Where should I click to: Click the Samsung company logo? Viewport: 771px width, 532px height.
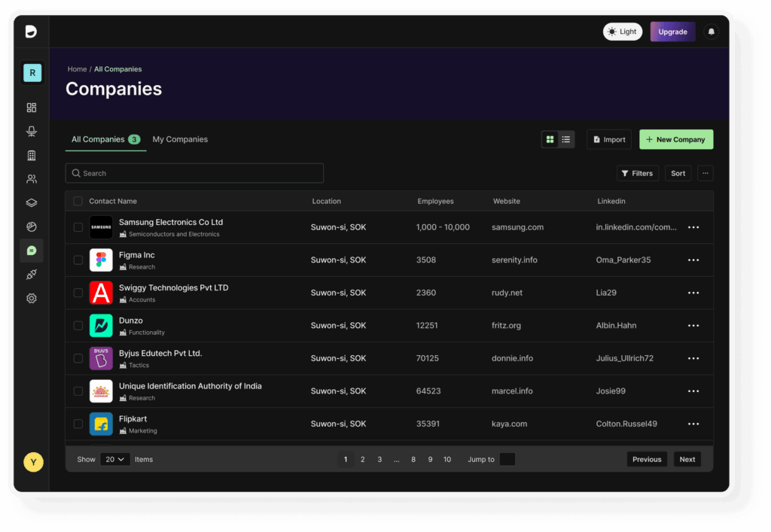101,227
